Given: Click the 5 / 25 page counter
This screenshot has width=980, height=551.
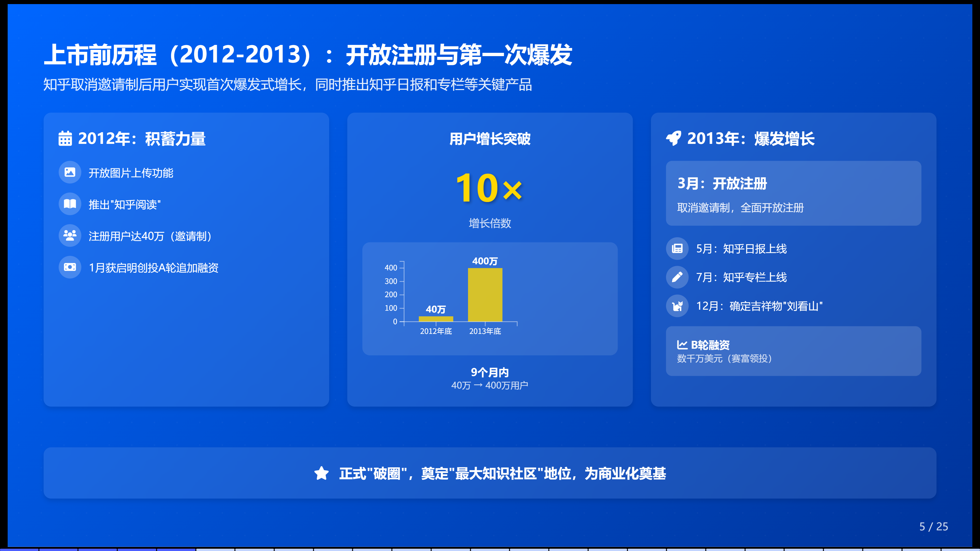Looking at the screenshot, I should point(934,527).
